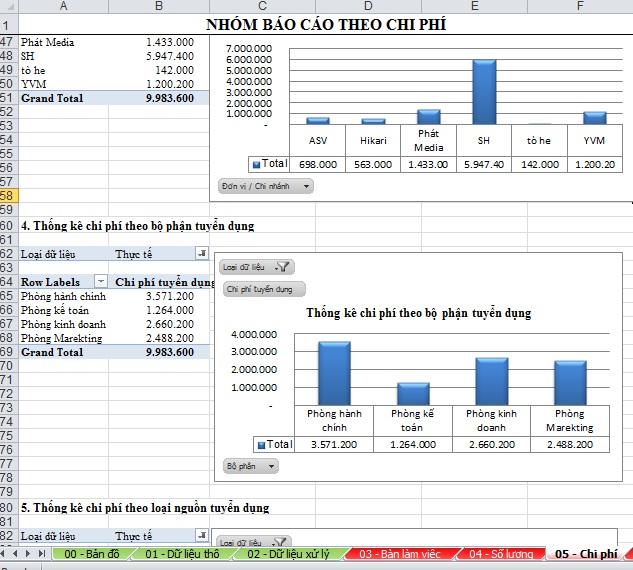
Task: Click the 'Phòng hành chính' chart bar
Action: point(334,373)
